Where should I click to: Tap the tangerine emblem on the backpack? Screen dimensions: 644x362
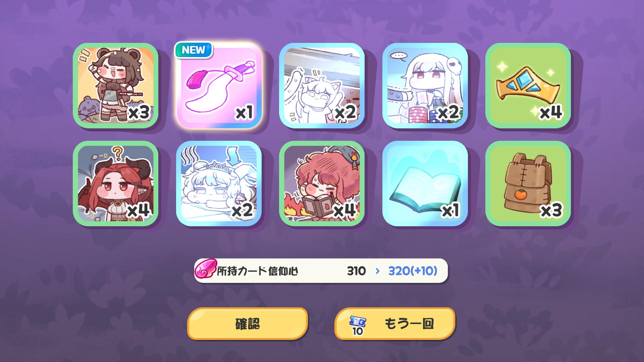tap(520, 194)
